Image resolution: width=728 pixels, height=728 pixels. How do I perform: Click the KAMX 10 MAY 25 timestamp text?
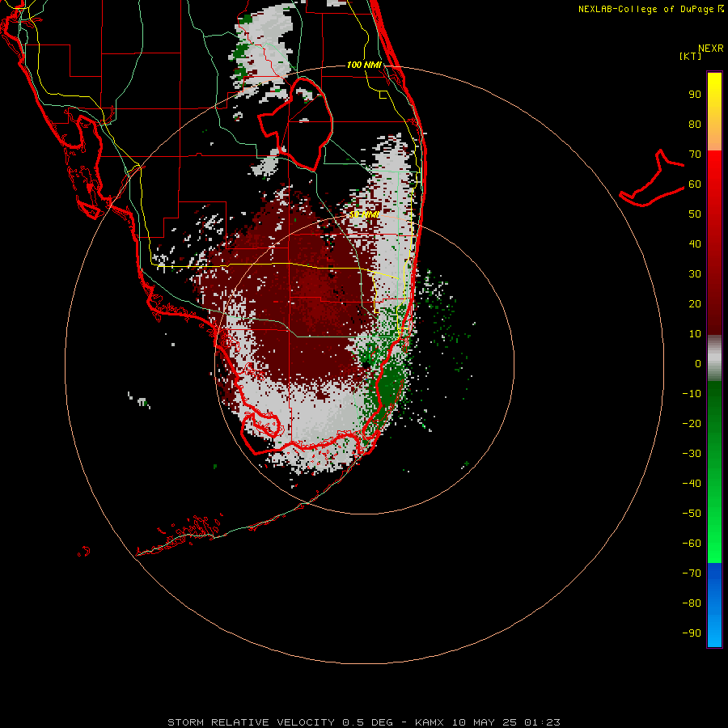click(x=488, y=722)
